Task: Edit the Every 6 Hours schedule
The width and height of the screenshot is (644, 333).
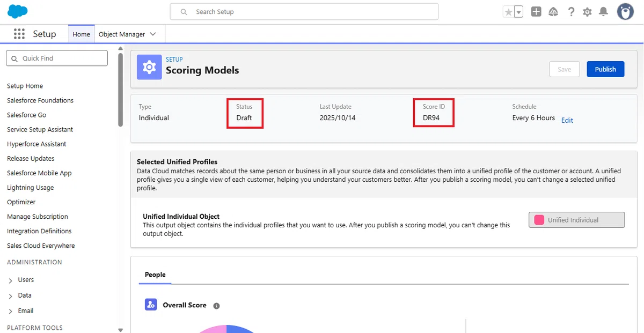Action: coord(567,121)
